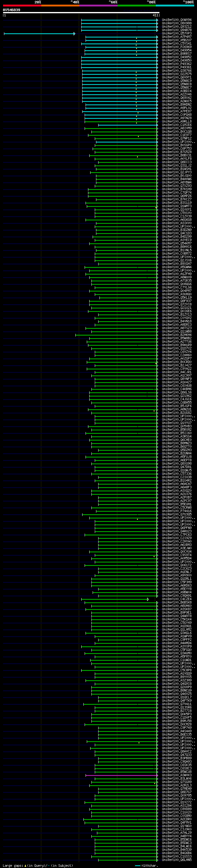This screenshot has height=868, width=197.
Task: Open hit UniRef100_Q6LHN5
Action: point(177,860)
